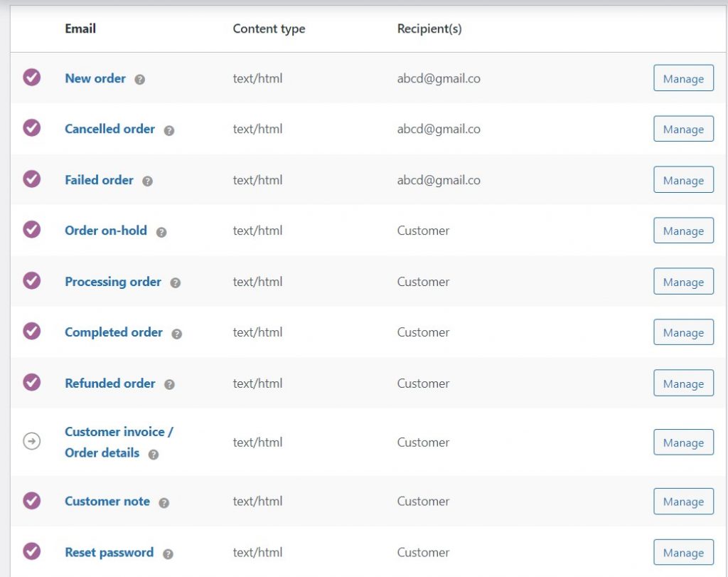Click the Customer recipient in Customer note row
728x577 pixels.
[x=424, y=502]
